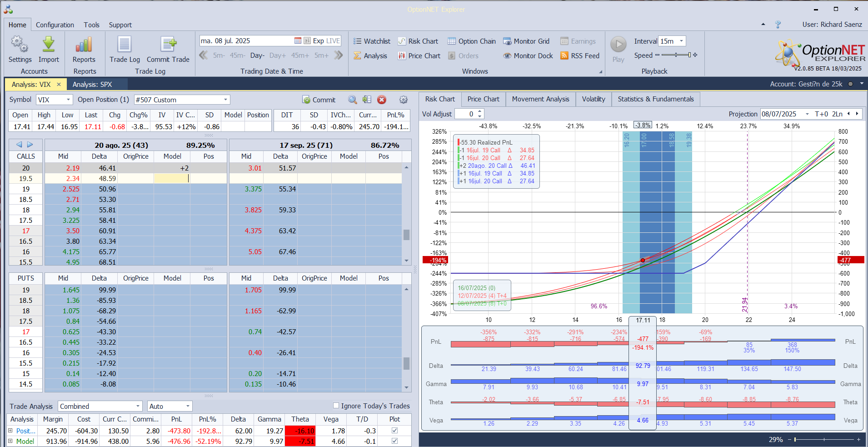Expand the Posit... row in analysis table
Viewport: 868px width, 447px height.
[10, 430]
